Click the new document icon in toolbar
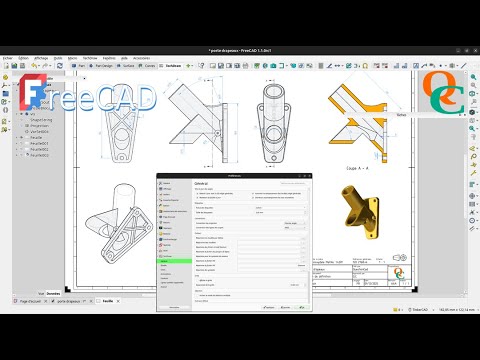Image resolution: width=480 pixels, height=360 pixels. [6, 66]
